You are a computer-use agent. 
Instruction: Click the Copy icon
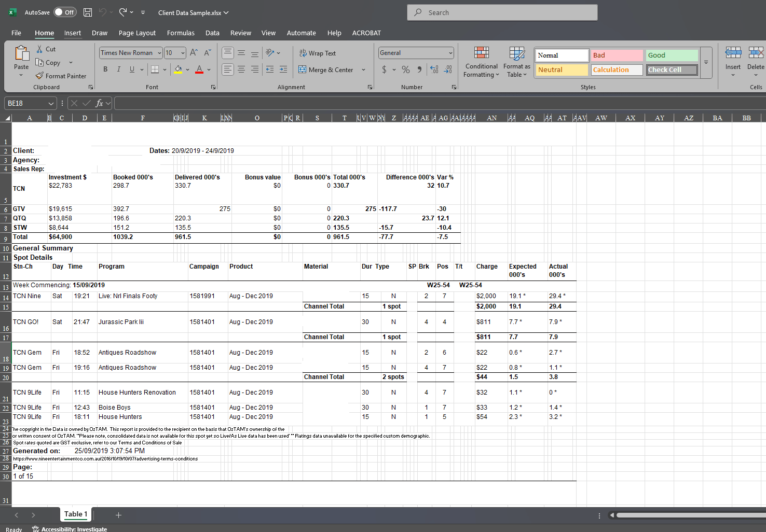click(39, 62)
